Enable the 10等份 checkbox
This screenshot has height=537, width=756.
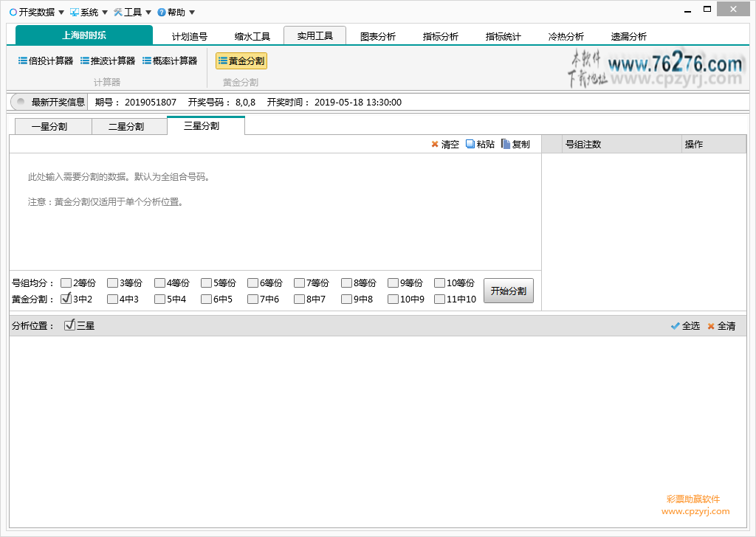coord(439,283)
